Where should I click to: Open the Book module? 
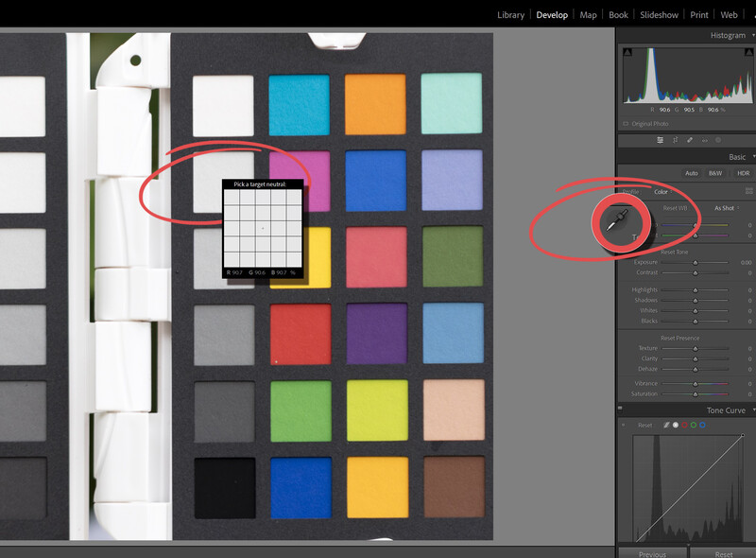618,15
